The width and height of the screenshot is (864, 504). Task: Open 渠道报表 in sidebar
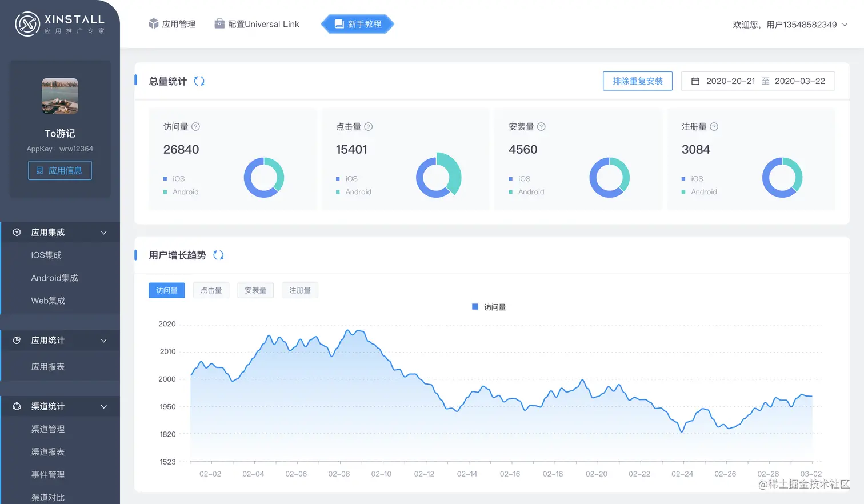pos(48,452)
